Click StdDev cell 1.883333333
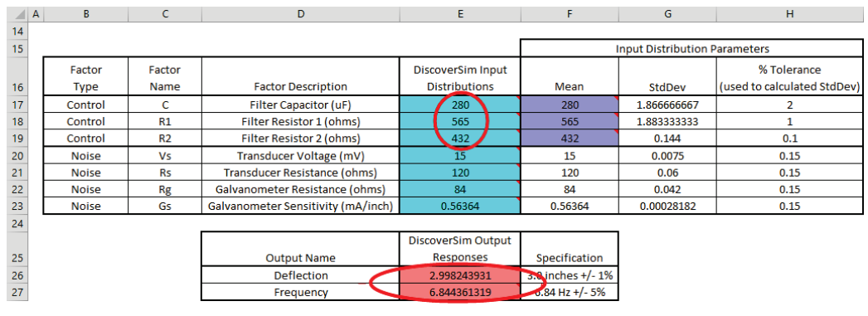The width and height of the screenshot is (868, 316). 667,121
